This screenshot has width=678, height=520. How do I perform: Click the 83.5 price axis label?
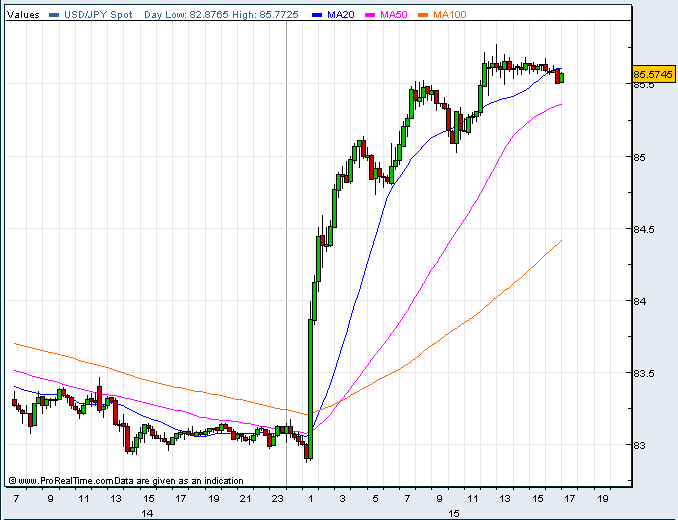click(x=644, y=373)
